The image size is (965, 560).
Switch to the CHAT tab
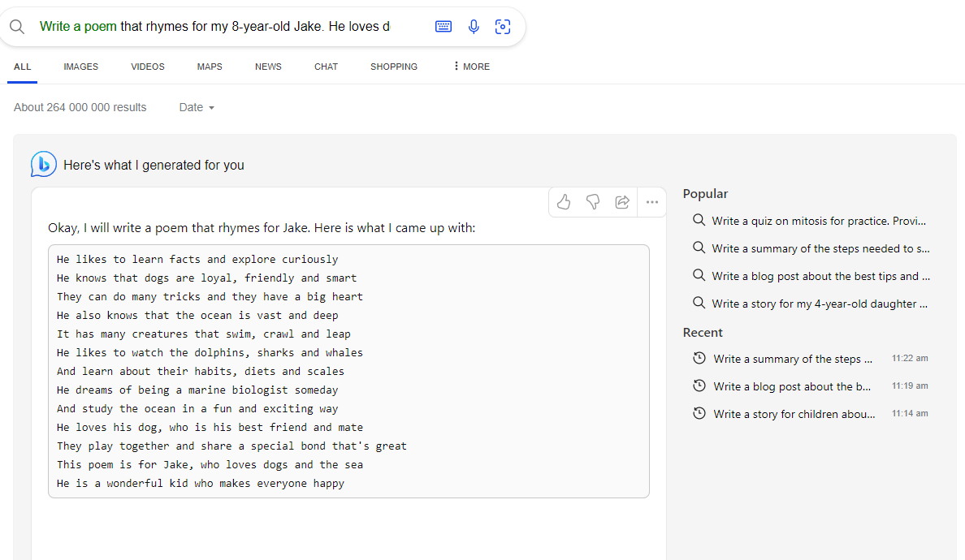[x=327, y=67]
